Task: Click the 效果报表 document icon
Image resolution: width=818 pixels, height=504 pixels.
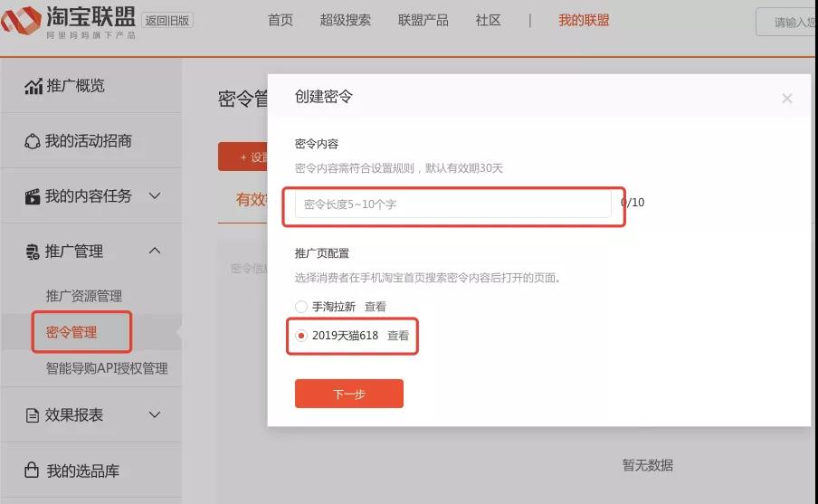Action: point(33,415)
